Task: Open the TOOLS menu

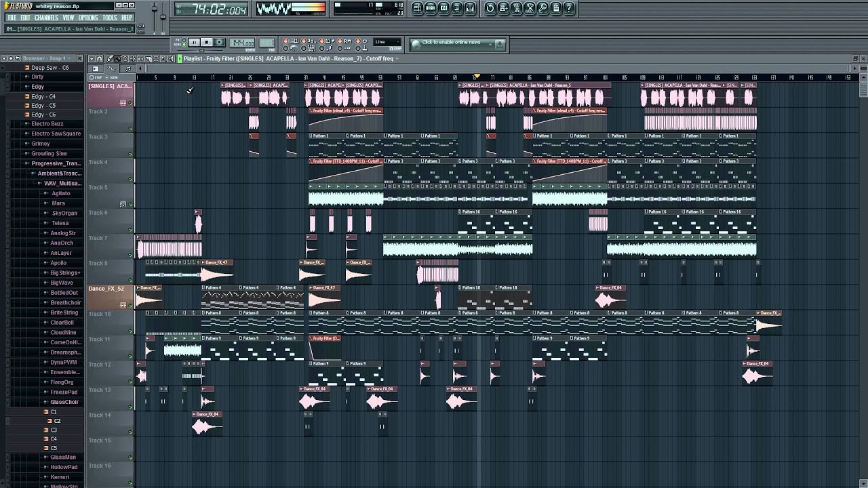Action: point(110,18)
